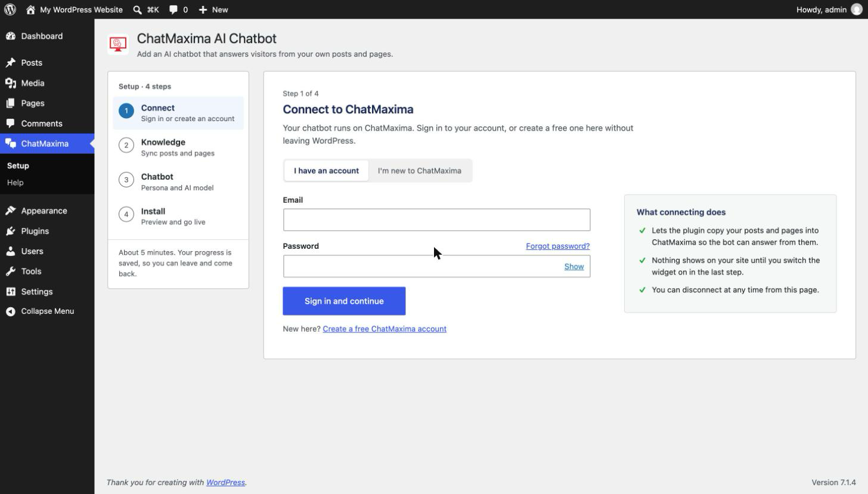Click the Collapse Menu arrow icon

[10, 311]
